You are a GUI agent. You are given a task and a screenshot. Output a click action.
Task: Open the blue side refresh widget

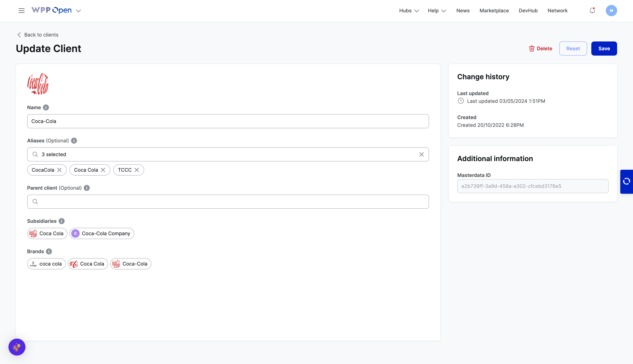[x=626, y=182]
